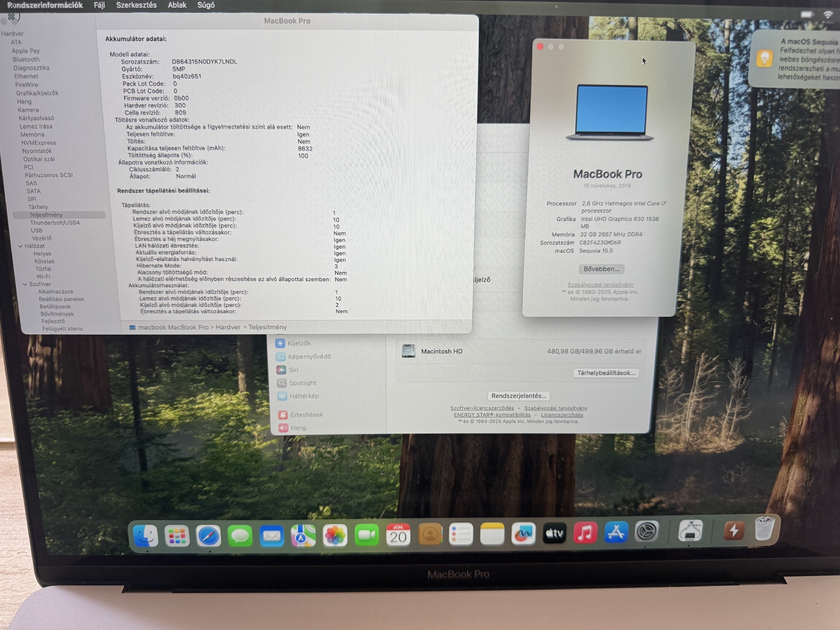Open Reminders from the Dock
The height and width of the screenshot is (630, 840).
[461, 534]
